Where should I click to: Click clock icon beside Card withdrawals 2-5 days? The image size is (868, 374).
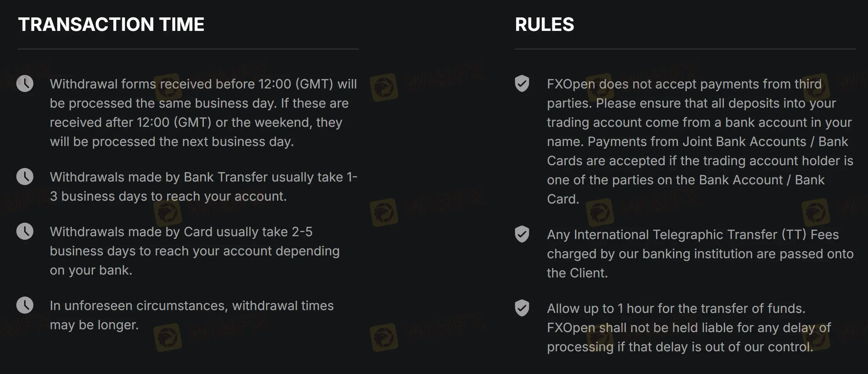(25, 231)
